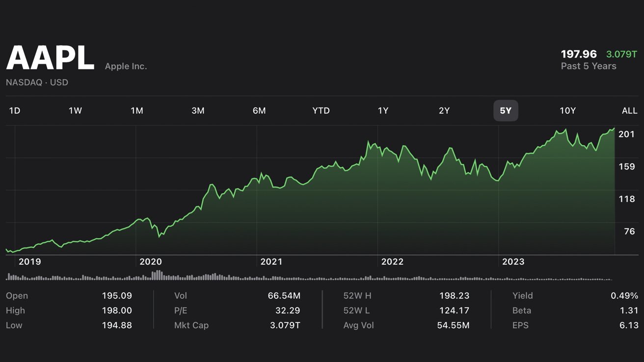
Task: Select the 3M time range
Action: (198, 110)
